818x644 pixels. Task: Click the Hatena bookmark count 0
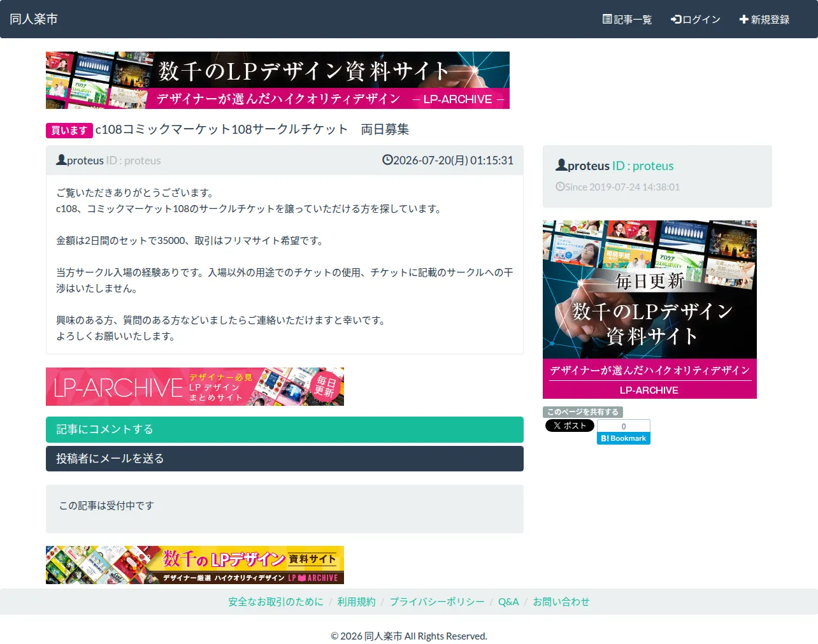coord(624,426)
